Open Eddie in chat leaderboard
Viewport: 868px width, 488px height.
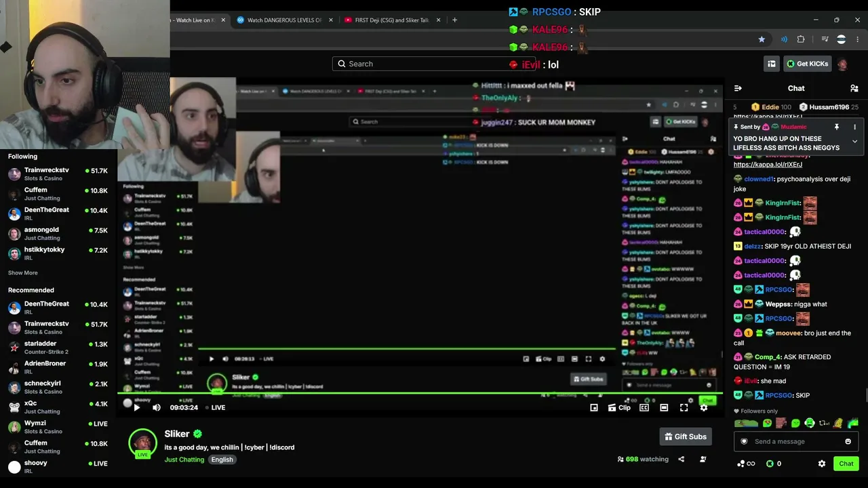point(771,107)
